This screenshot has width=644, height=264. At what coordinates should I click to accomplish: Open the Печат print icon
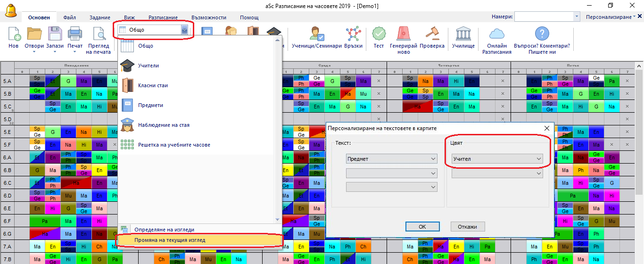74,35
